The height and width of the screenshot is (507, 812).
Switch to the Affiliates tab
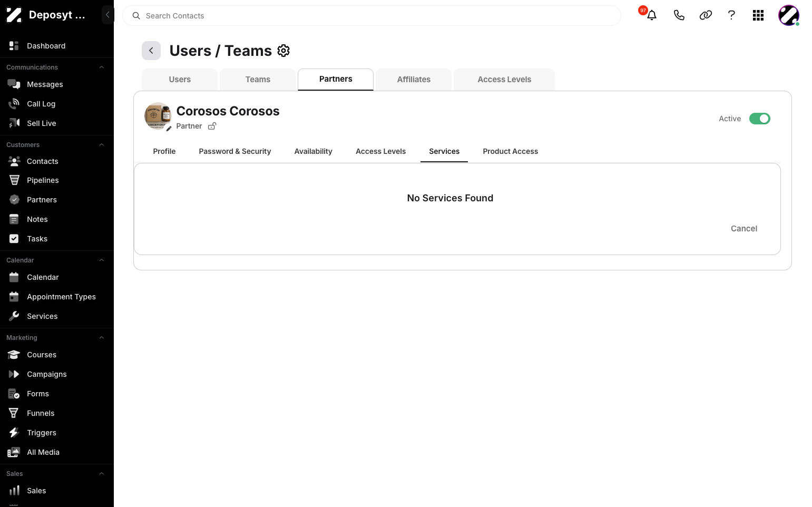point(414,80)
